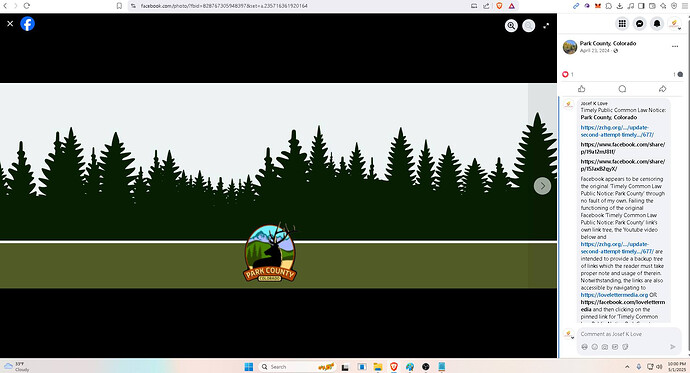Open the account profile menu
The image size is (690, 373).
[674, 24]
